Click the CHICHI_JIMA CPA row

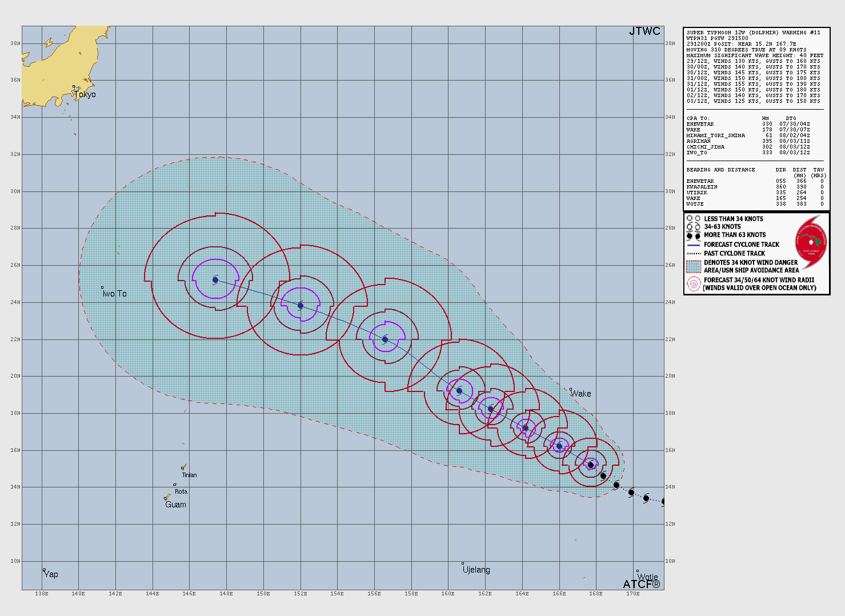[748, 147]
